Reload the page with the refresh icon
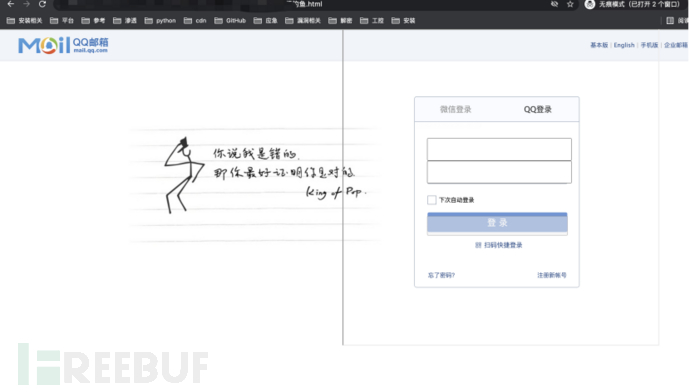The width and height of the screenshot is (690, 392). coord(42,4)
